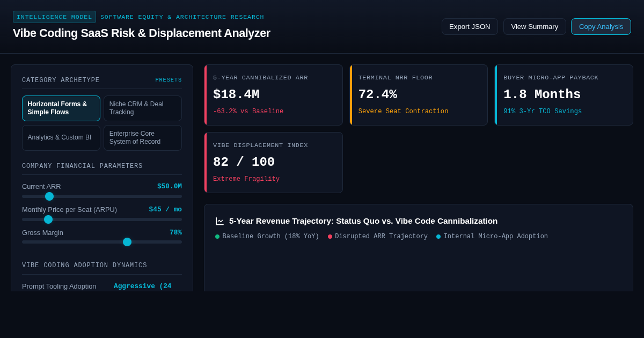This screenshot has width=644, height=338.
Task: Click the Prompt Tooling Adoption label
Action: pos(59,286)
